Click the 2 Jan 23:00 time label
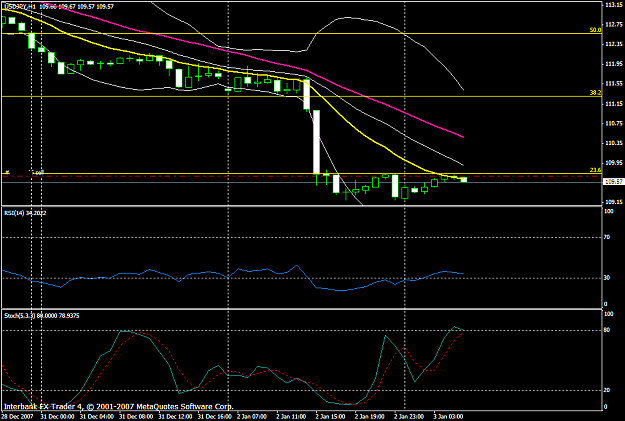The width and height of the screenshot is (625, 421). click(x=409, y=417)
